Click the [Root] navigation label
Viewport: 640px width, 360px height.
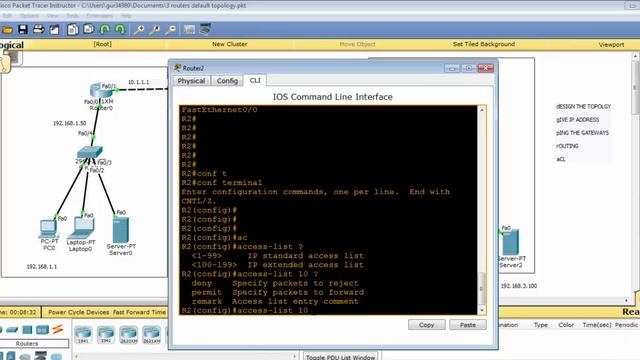coord(102,44)
